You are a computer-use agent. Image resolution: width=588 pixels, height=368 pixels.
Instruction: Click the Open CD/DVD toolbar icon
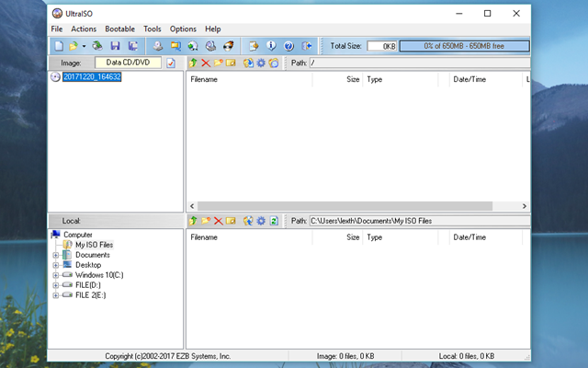(97, 46)
